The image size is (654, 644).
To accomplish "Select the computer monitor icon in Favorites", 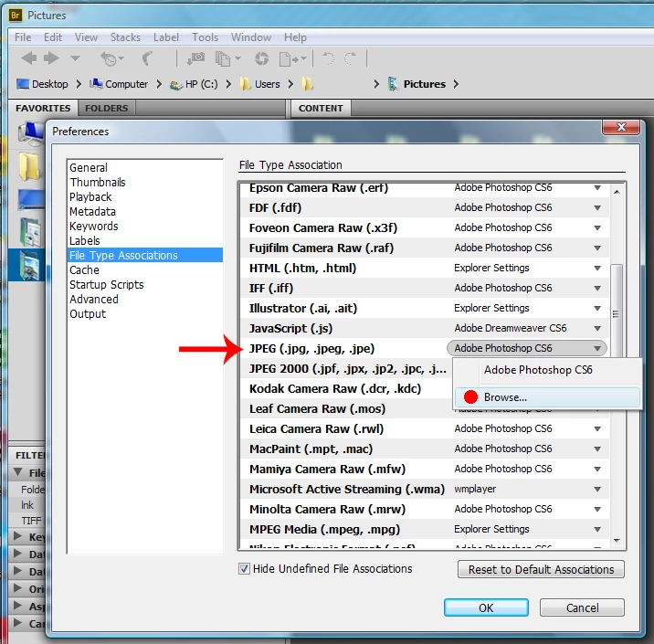I will 31,132.
